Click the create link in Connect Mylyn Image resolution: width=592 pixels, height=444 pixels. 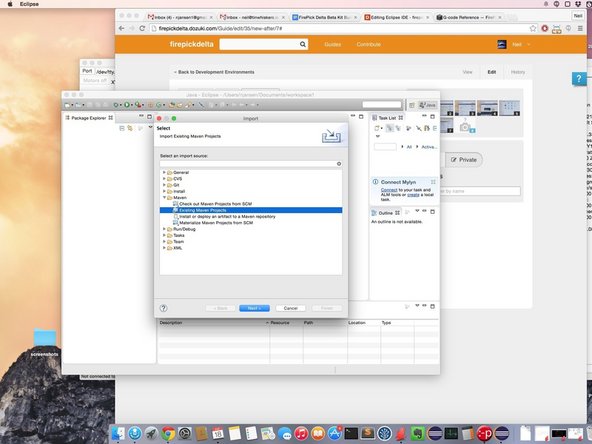pyautogui.click(x=413, y=195)
